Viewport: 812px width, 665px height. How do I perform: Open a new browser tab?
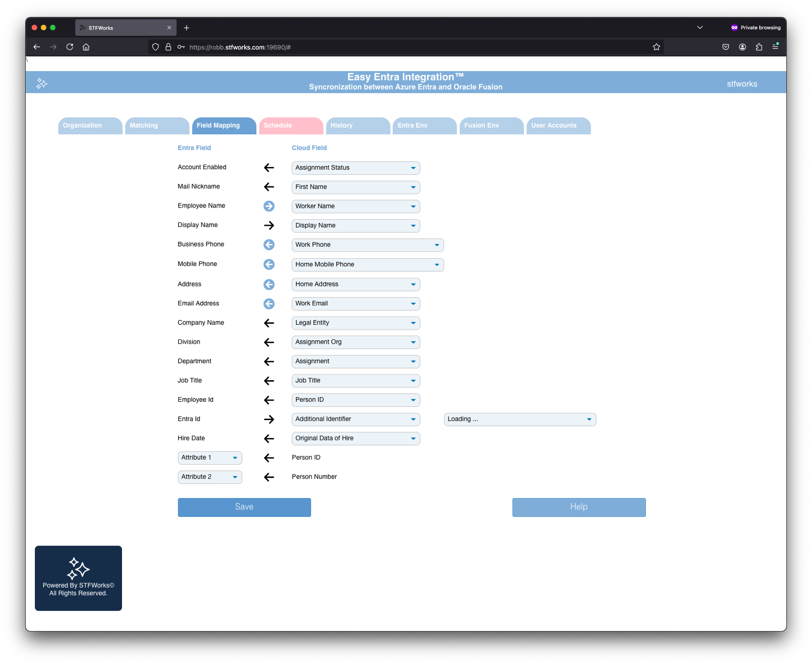[x=187, y=28]
